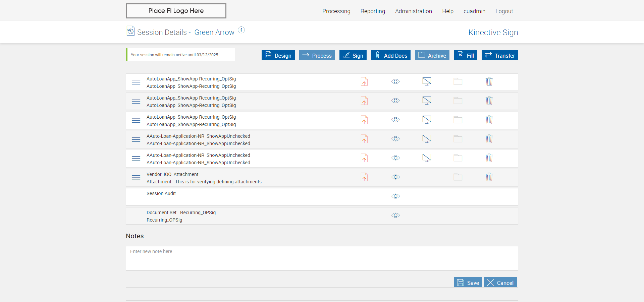Screen dimensions: 644x302
Task: Preview the Recurring_OPSig document set via eye icon
Action: coord(395,216)
